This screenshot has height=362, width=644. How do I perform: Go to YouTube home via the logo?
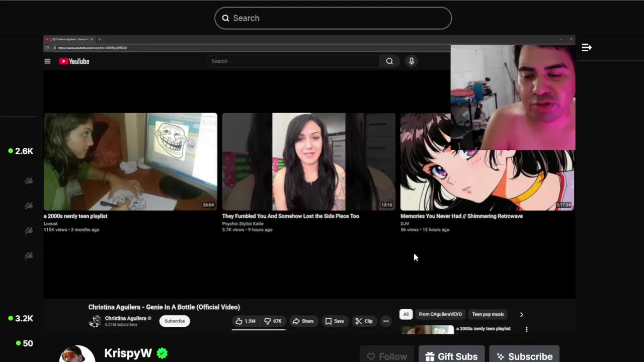coord(74,61)
